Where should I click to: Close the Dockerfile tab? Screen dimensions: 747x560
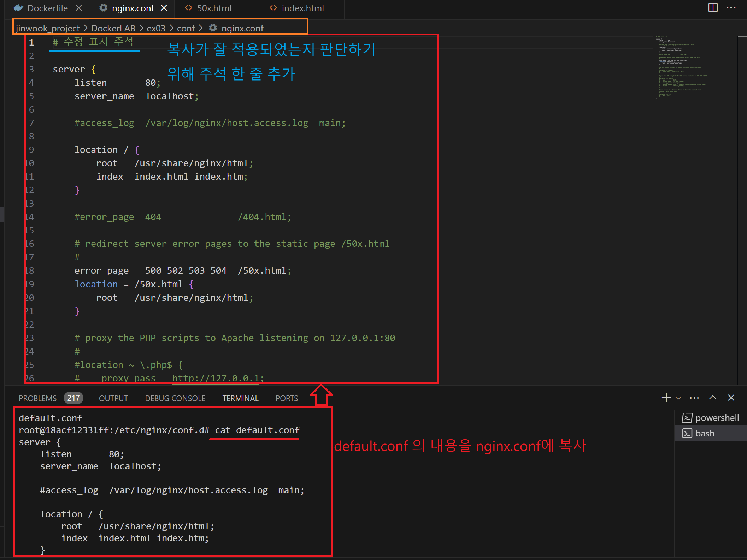point(79,8)
